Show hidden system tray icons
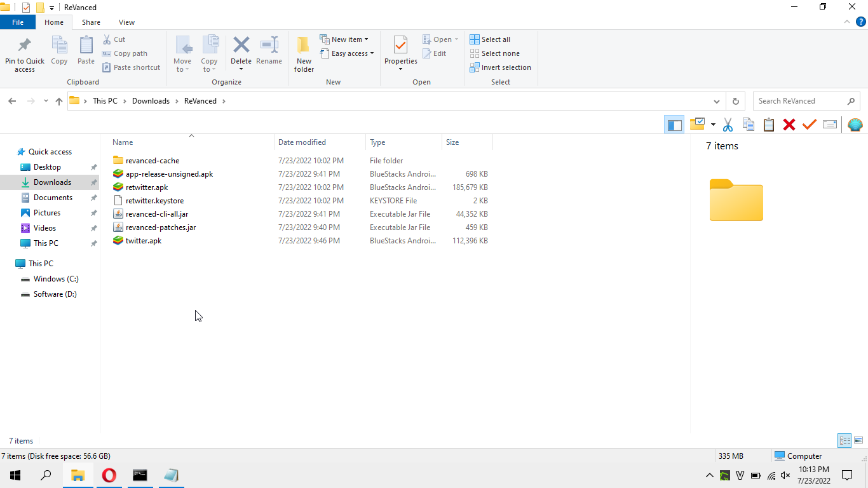868x488 pixels. pos(710,475)
